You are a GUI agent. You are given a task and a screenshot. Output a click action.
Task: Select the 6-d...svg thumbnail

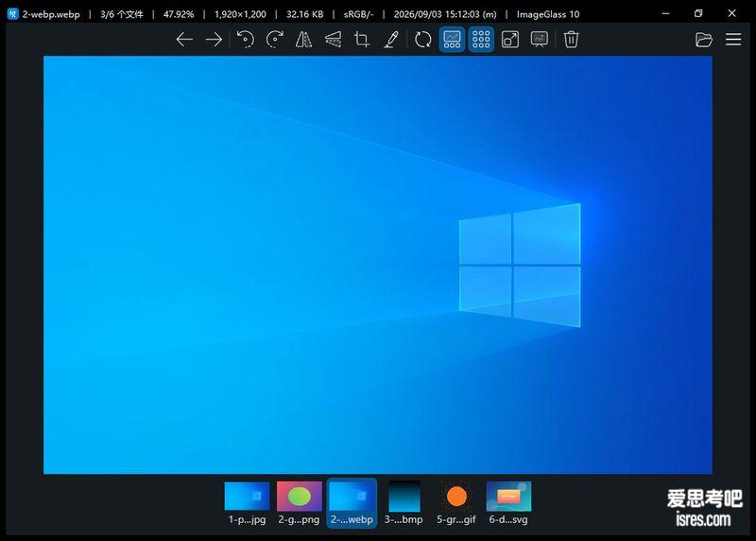point(508,503)
